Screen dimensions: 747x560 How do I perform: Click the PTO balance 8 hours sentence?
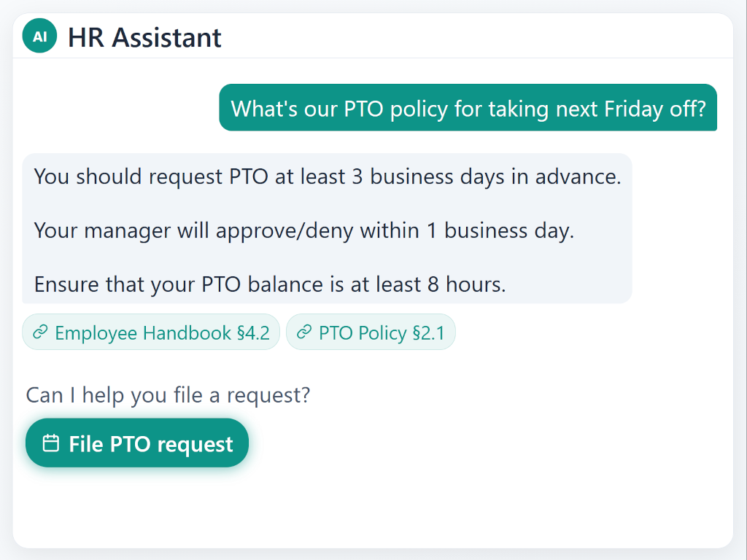269,284
